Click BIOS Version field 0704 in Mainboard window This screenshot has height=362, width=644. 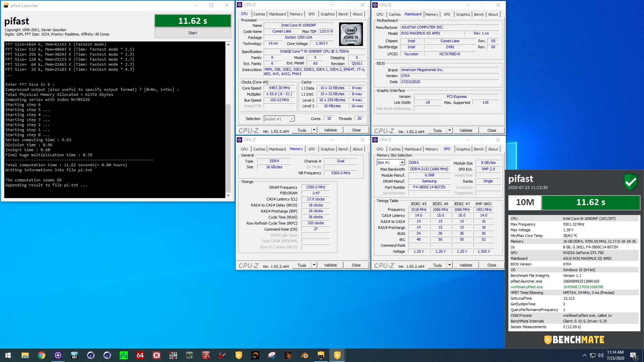click(449, 76)
